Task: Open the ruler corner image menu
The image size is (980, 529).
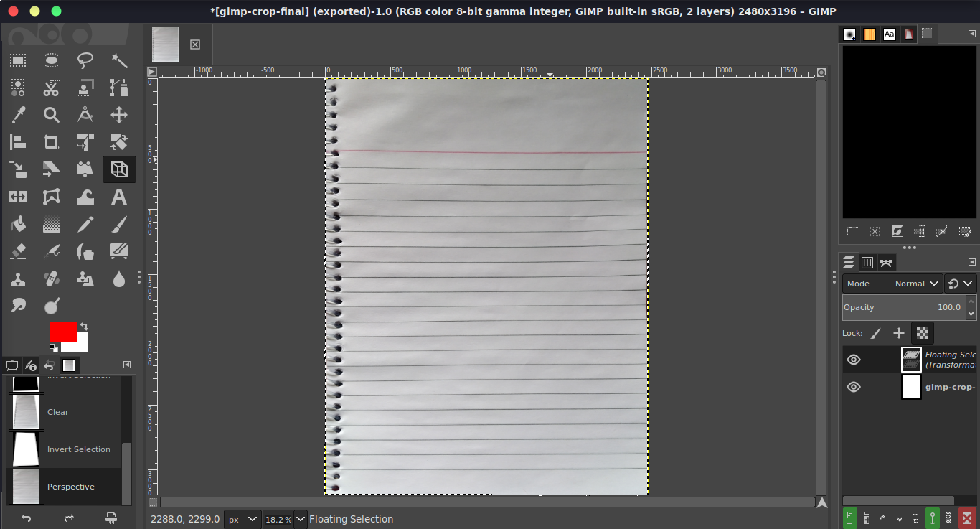Action: (152, 72)
